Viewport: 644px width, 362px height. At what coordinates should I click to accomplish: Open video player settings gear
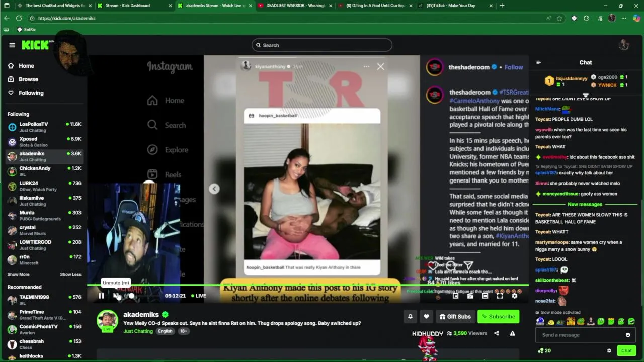[x=514, y=296]
